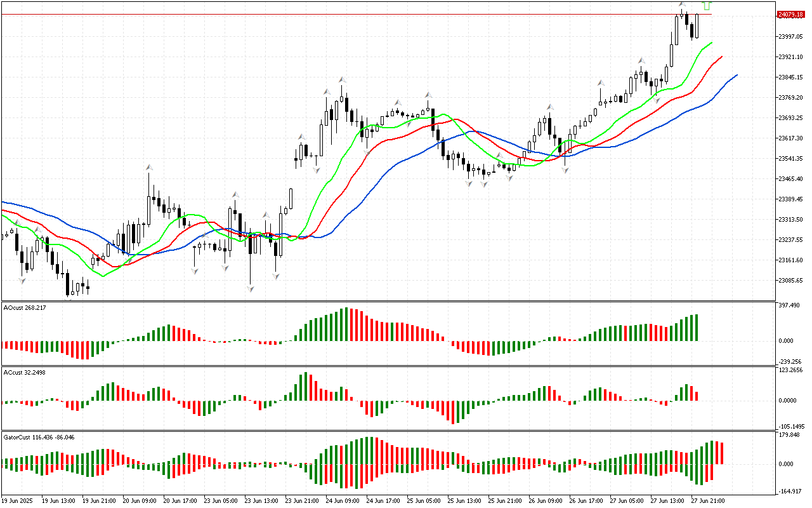Screen dimensions: 812x508
Task: Select the right end of the green Alligator line
Action: click(712, 43)
